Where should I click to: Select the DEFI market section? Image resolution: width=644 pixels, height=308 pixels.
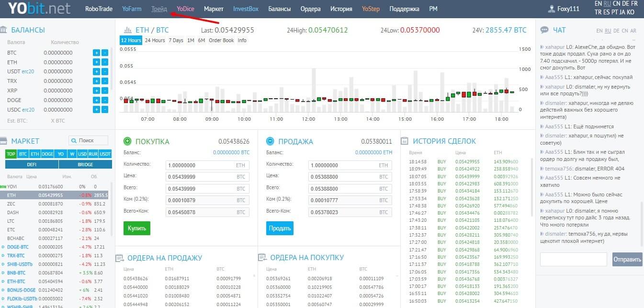(32, 164)
